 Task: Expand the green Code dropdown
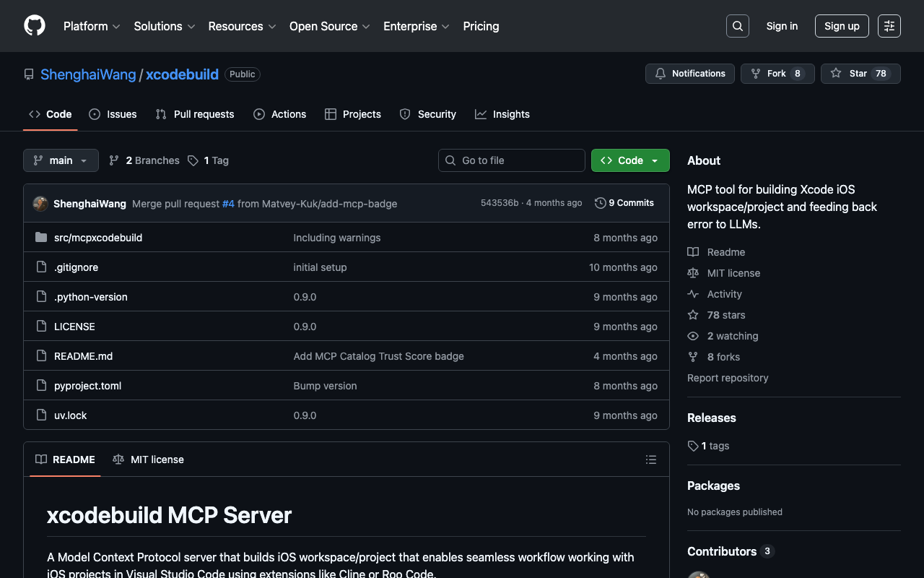click(x=630, y=160)
